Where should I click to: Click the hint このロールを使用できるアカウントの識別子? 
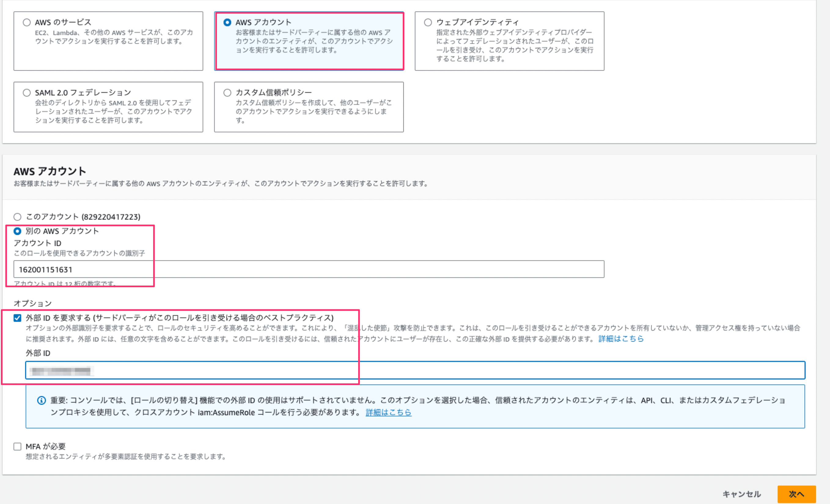pyautogui.click(x=79, y=254)
